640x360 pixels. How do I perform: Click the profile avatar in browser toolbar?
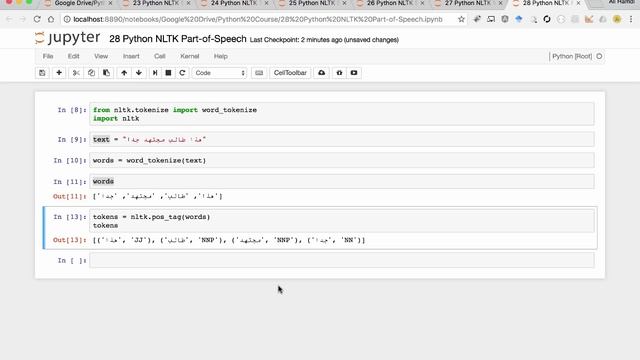point(617,19)
